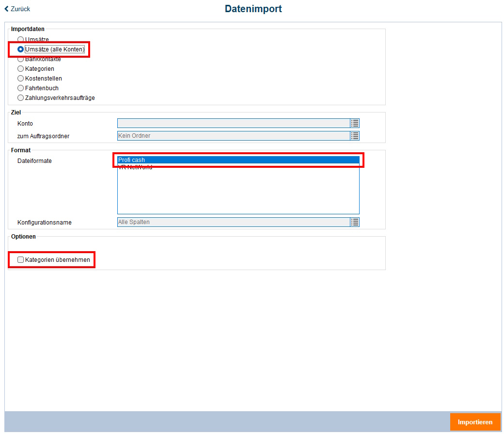The height and width of the screenshot is (434, 504).
Task: Choose the Bankkontakte import option
Action: coord(20,59)
